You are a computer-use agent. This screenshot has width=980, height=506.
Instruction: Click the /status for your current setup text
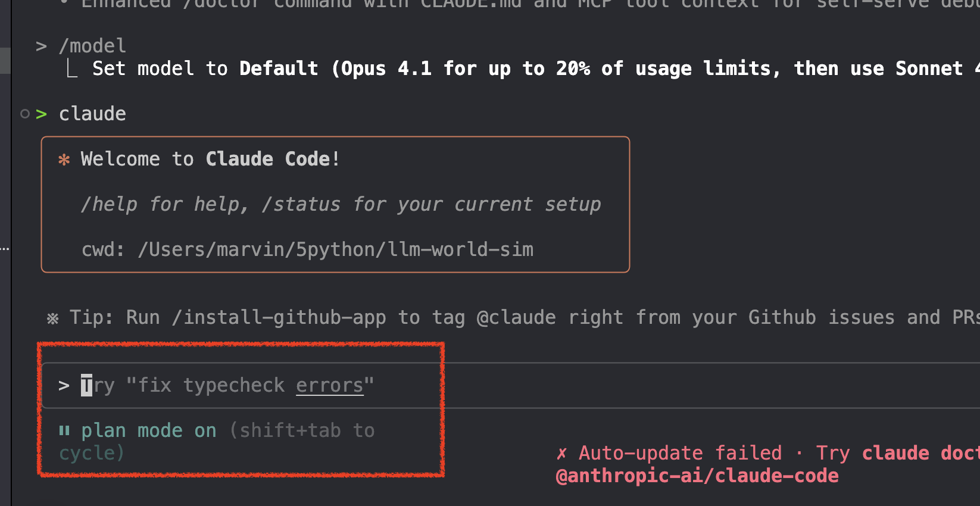[431, 204]
